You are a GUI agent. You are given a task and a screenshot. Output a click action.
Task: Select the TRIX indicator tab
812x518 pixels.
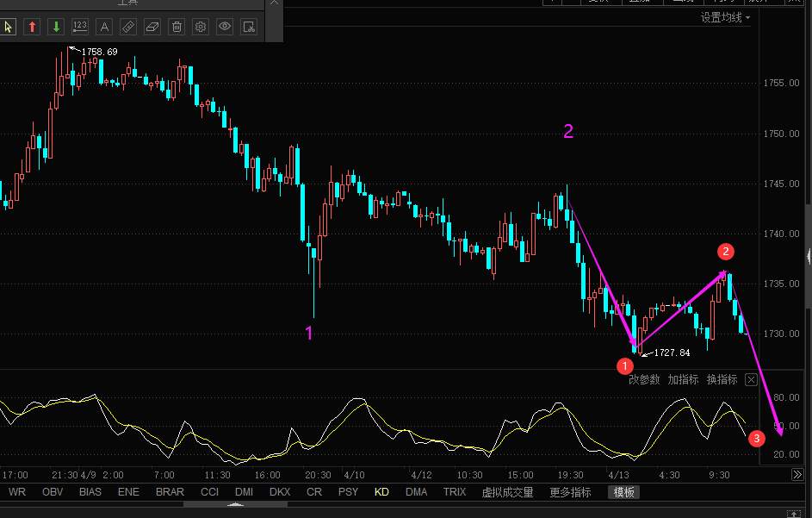pos(454,492)
